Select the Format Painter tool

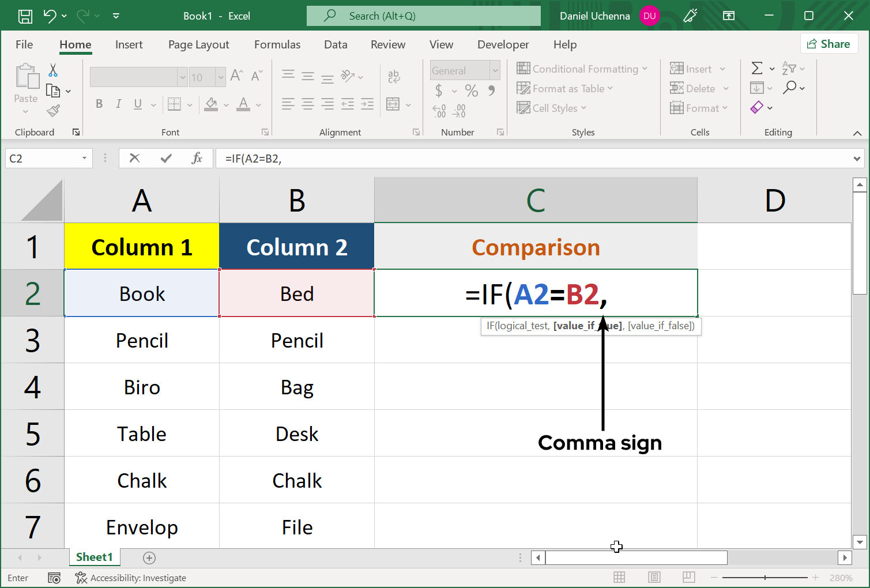54,111
